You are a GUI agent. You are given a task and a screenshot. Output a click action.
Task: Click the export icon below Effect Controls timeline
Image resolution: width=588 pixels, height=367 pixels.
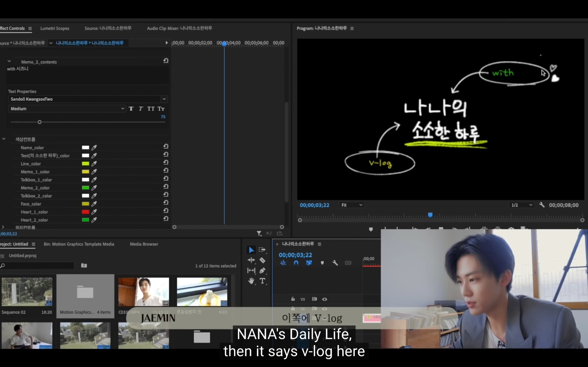pyautogui.click(x=279, y=233)
